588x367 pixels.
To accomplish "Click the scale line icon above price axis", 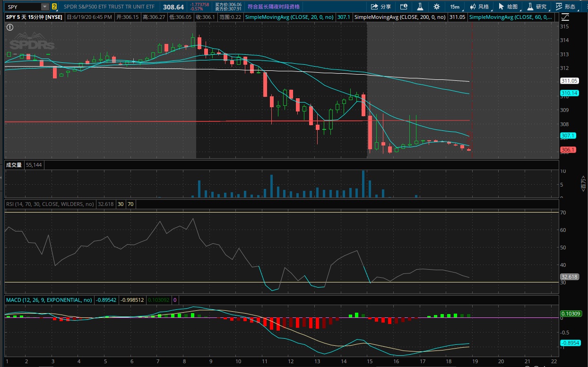I will tap(566, 17).
